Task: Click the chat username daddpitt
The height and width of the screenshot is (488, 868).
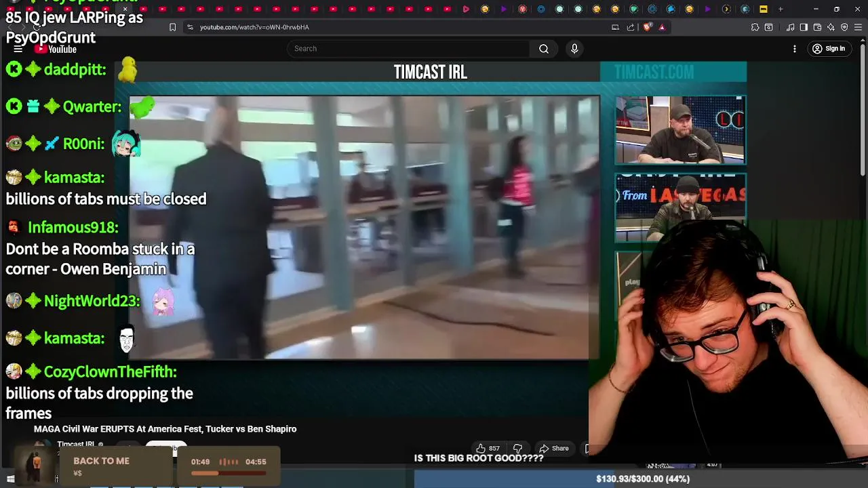Action: point(75,70)
